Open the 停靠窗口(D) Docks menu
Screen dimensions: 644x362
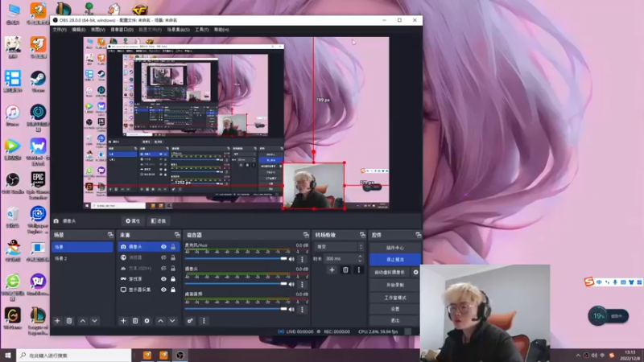tap(122, 30)
